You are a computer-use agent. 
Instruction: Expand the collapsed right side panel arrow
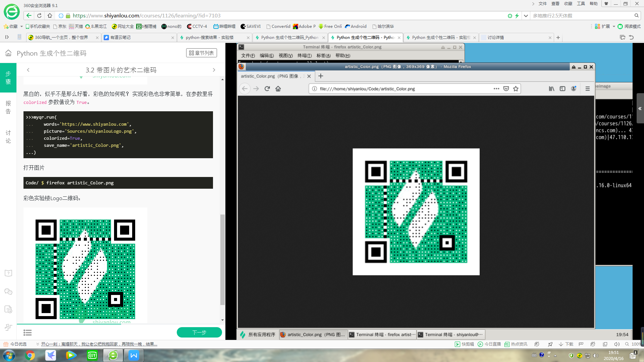click(640, 109)
